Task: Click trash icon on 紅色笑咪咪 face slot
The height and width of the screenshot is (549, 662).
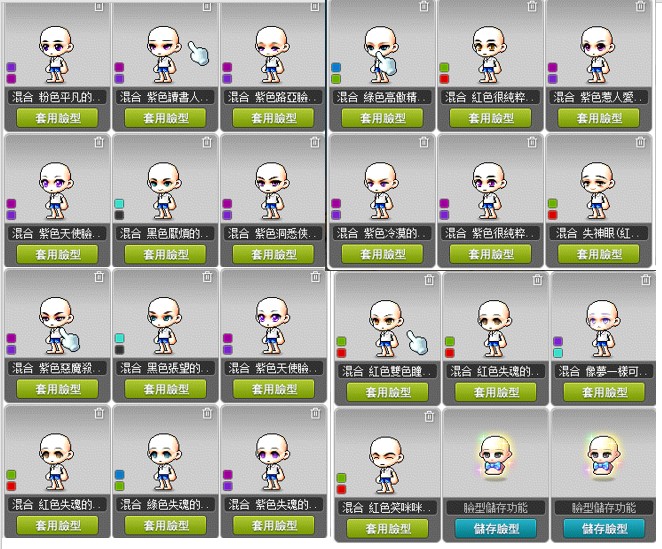Action: [x=429, y=416]
